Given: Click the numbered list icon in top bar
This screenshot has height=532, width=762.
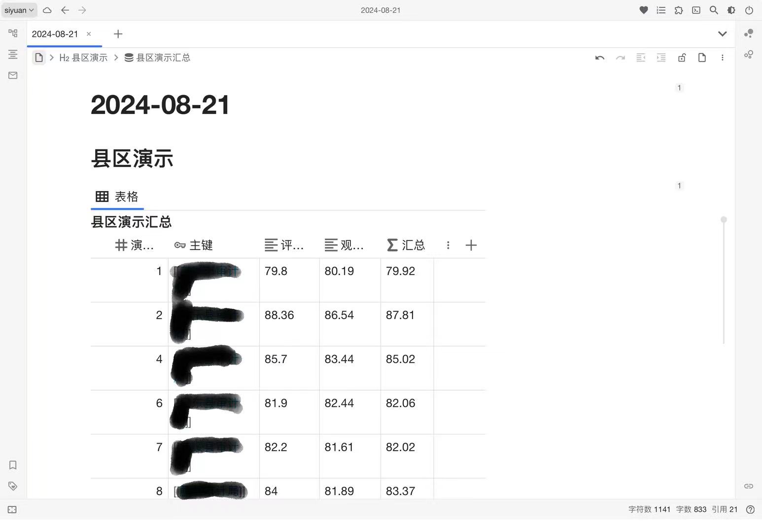Looking at the screenshot, I should (x=661, y=10).
